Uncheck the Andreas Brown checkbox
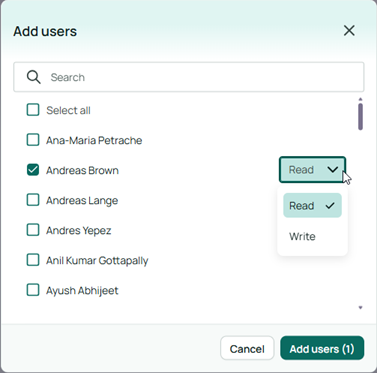The height and width of the screenshot is (373, 377). pos(33,170)
